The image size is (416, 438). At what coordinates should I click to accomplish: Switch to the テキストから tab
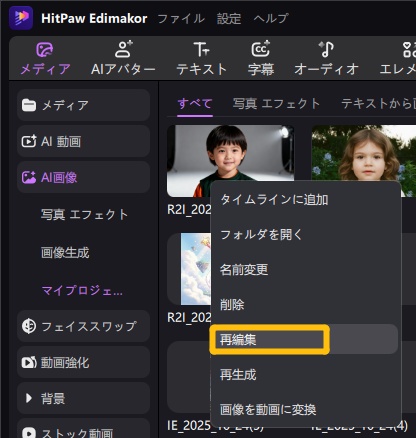tap(379, 104)
